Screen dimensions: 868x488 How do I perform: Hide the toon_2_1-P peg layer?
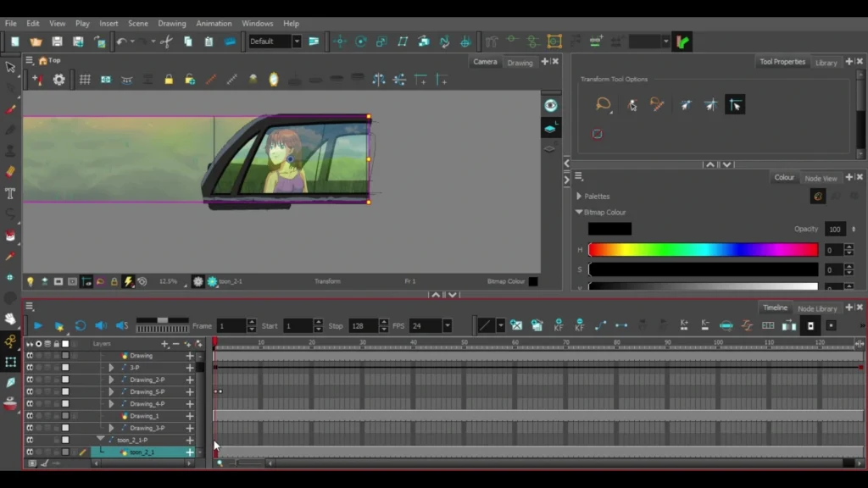pyautogui.click(x=30, y=441)
